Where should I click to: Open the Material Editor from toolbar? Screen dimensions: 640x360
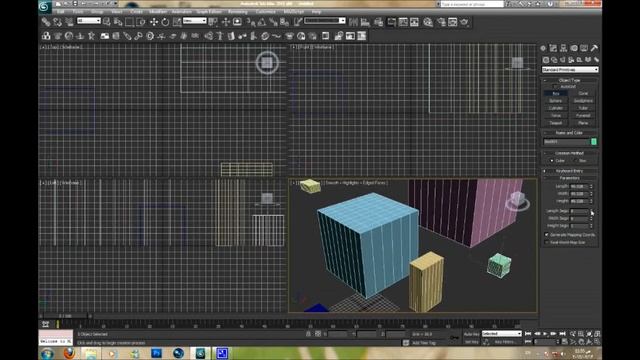click(428, 22)
